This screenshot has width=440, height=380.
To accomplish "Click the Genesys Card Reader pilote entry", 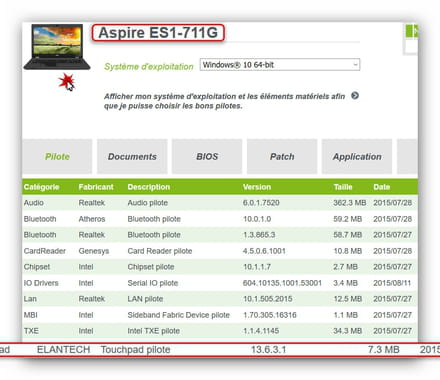I will coord(220,251).
